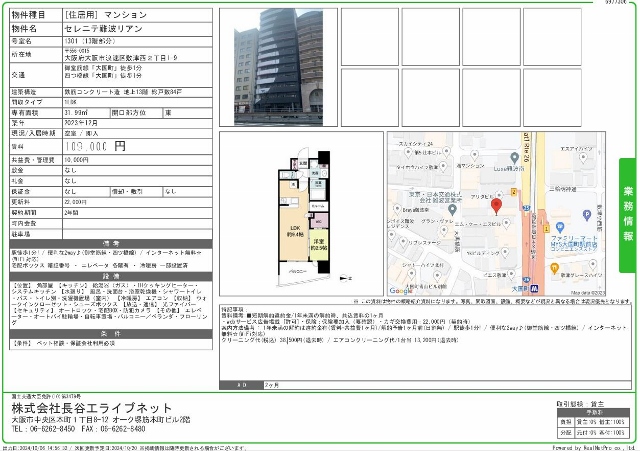
Task: Click the AD label below the notes box
Action: 242,385
